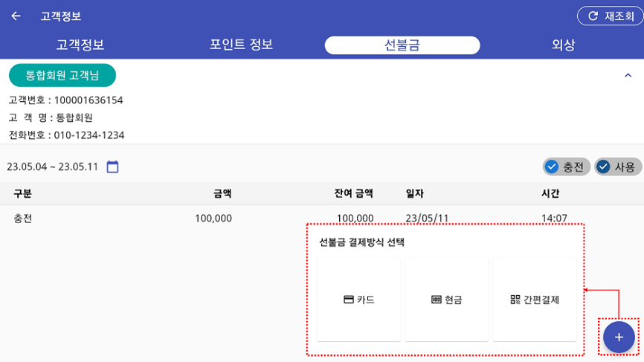644x362 pixels.
Task: Click the 잔여 금액 column header
Action: [x=354, y=193]
